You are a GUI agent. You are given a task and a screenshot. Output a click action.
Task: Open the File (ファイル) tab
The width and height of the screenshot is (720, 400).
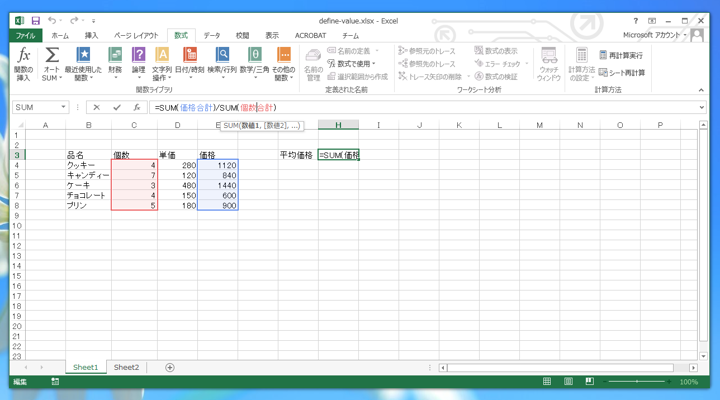26,35
